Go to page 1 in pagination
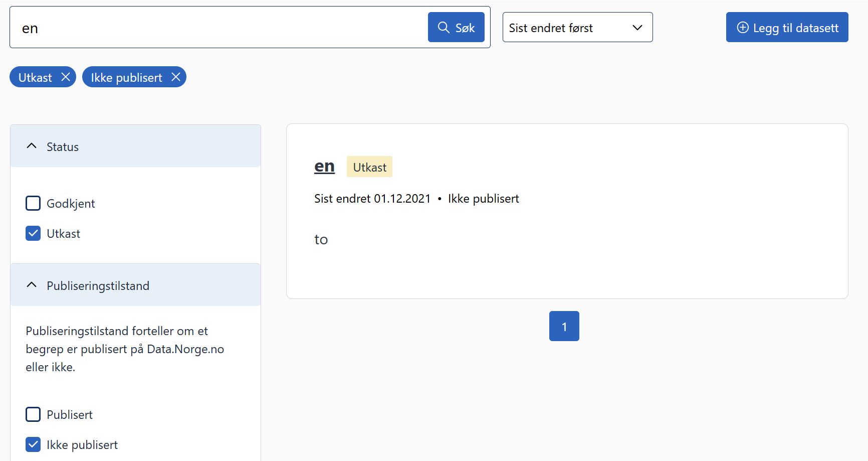This screenshot has height=461, width=868. (x=564, y=326)
